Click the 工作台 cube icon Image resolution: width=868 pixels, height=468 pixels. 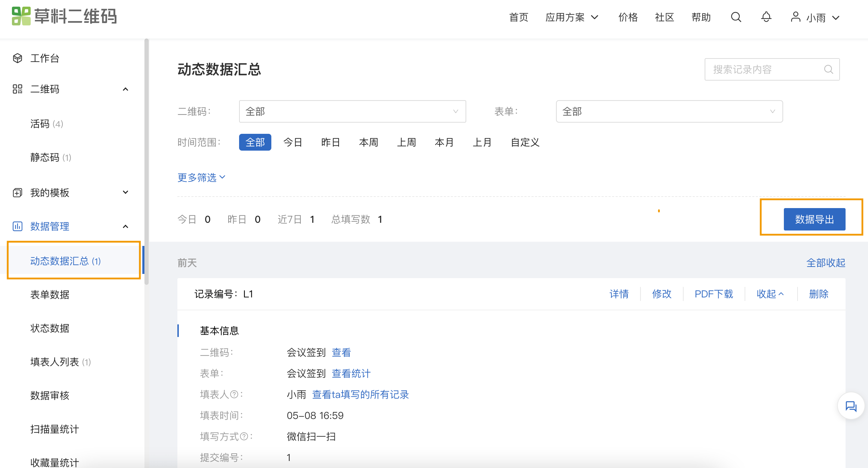click(18, 58)
